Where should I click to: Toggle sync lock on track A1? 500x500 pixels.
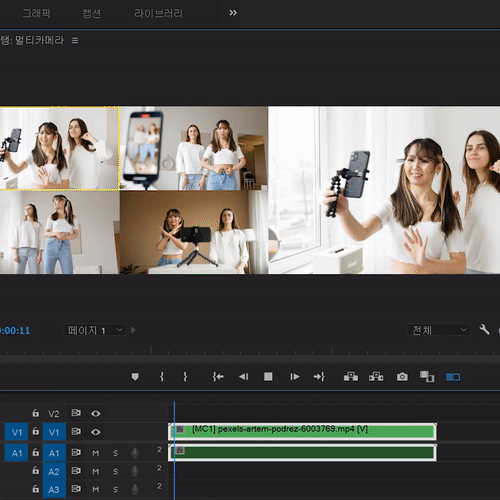pyautogui.click(x=76, y=452)
